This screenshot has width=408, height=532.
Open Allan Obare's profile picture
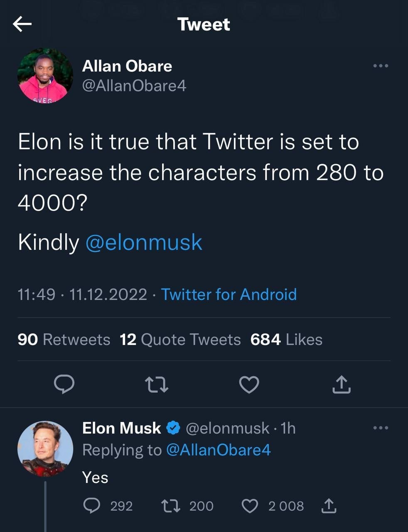[45, 75]
